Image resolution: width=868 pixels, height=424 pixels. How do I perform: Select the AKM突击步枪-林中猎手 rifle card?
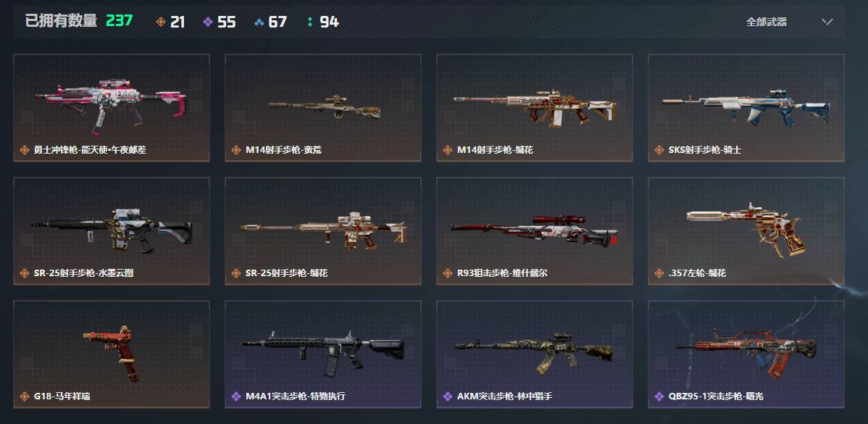(534, 354)
